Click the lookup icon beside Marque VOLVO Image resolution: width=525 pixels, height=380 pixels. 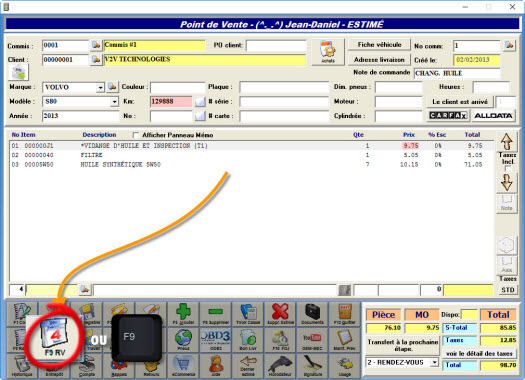(x=112, y=87)
